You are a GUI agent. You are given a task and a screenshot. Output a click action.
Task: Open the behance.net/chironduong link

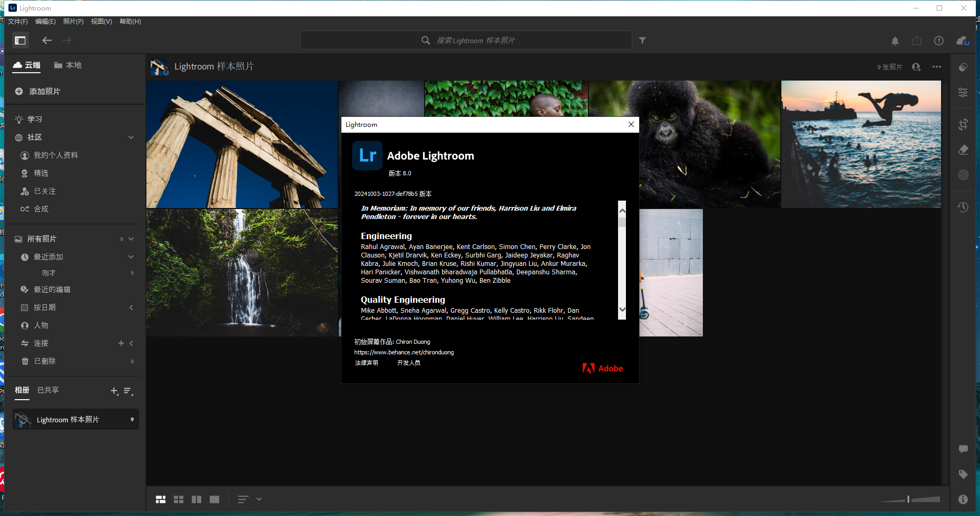click(x=404, y=352)
